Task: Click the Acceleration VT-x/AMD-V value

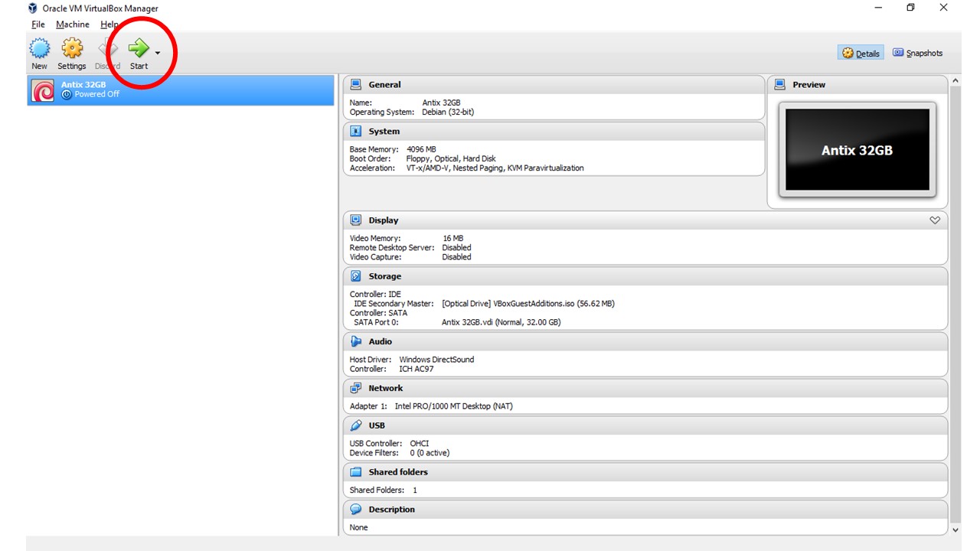Action: tap(495, 168)
